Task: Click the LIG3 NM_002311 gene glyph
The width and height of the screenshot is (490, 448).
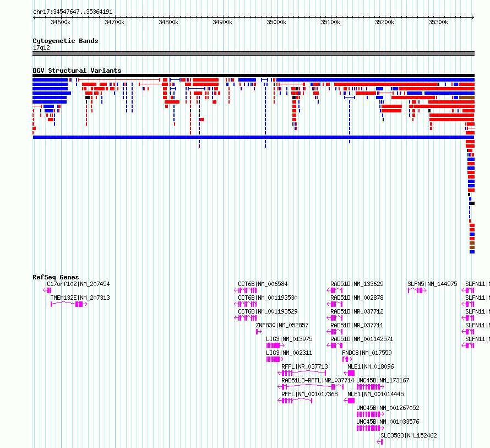Action: tap(275, 359)
